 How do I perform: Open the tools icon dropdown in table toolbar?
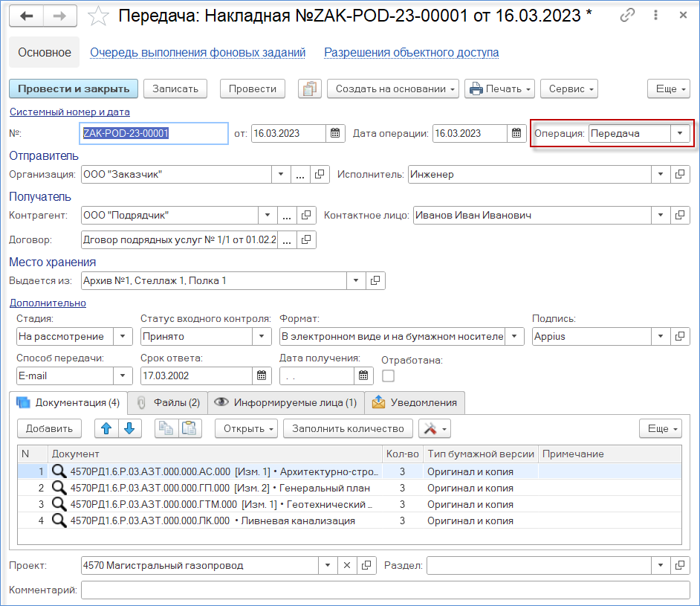tap(435, 429)
